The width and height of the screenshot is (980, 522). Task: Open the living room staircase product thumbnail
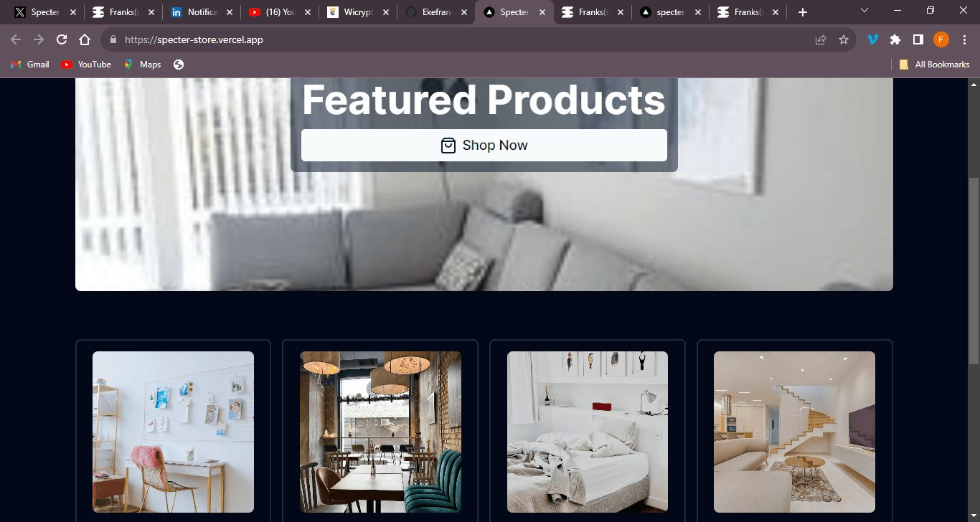click(794, 432)
